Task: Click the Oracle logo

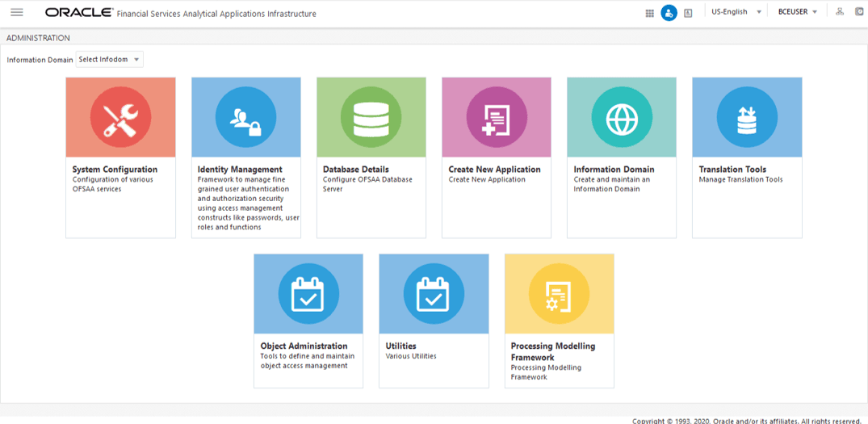Action: [79, 12]
